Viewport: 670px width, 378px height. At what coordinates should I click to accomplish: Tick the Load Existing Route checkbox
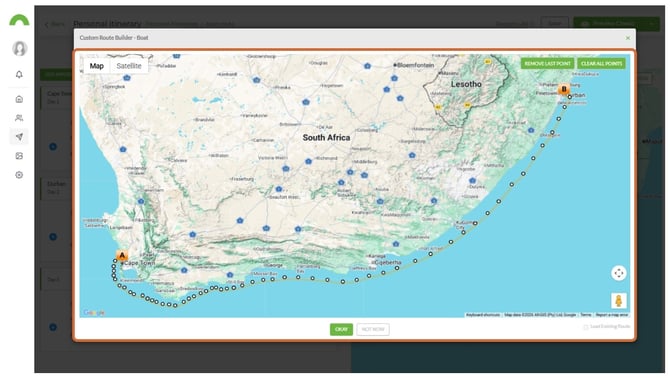[x=586, y=327]
